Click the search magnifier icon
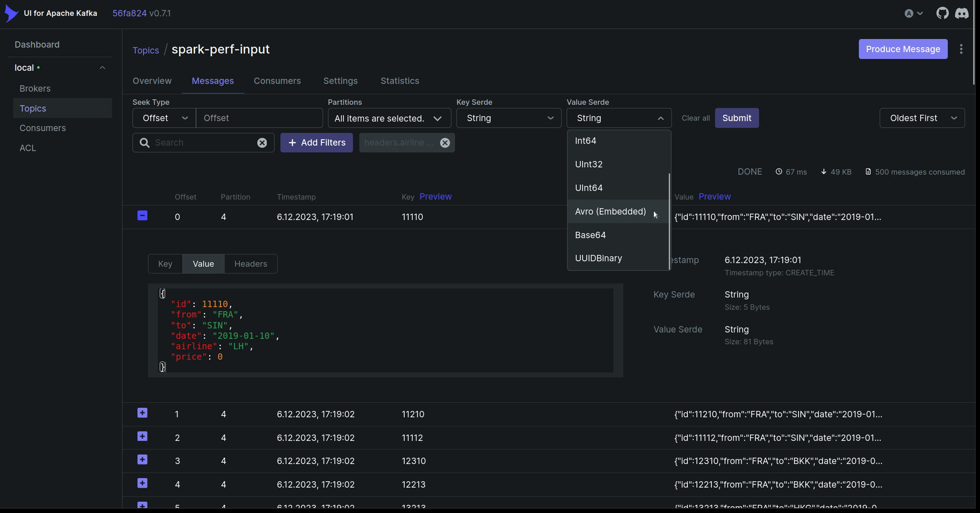 pyautogui.click(x=144, y=142)
